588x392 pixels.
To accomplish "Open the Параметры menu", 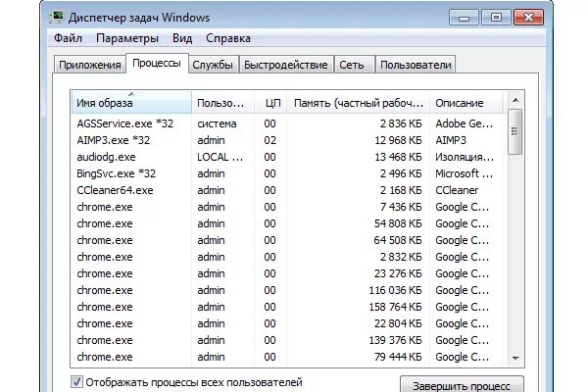I will tap(127, 38).
